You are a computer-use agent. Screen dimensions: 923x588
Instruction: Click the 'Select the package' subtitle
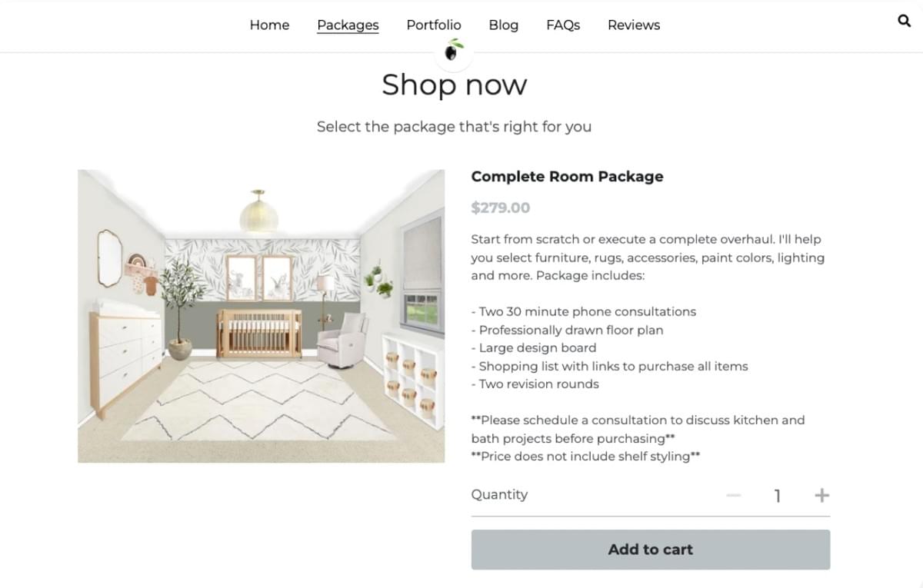pos(454,126)
